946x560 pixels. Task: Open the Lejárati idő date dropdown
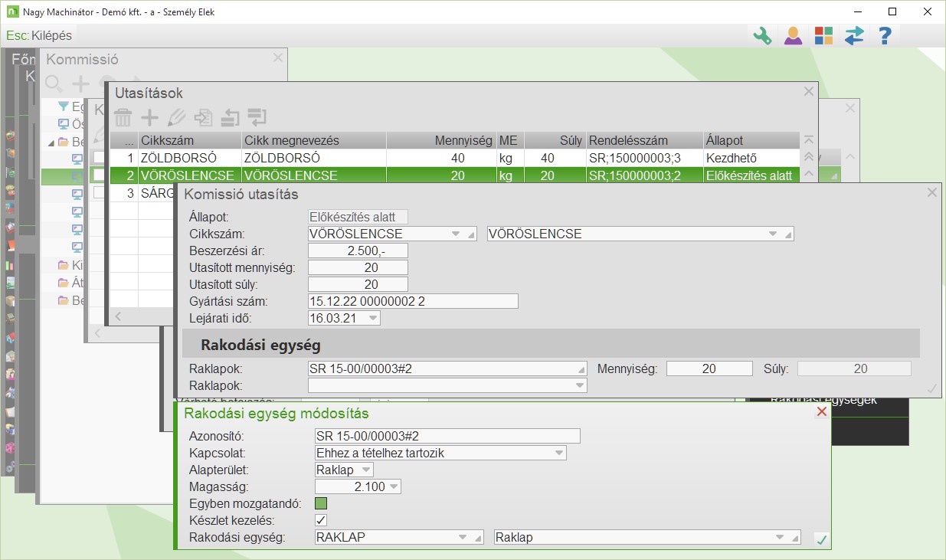(372, 318)
